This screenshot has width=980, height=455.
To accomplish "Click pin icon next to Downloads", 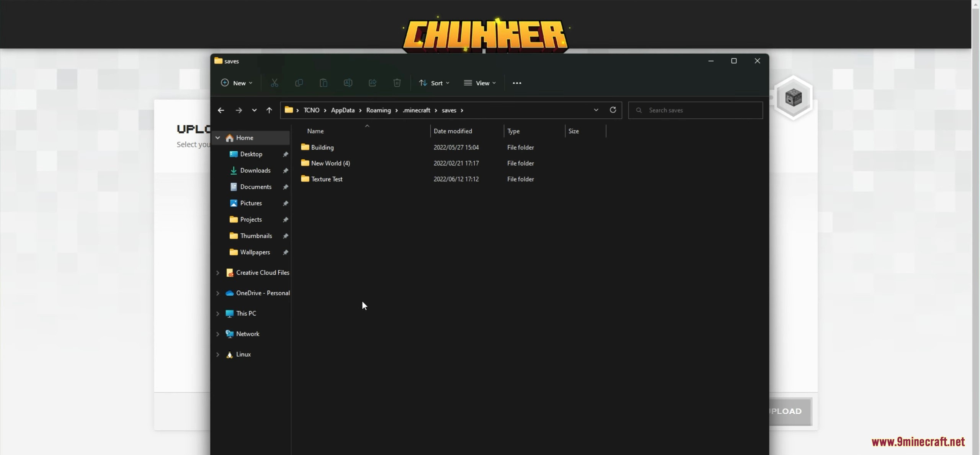I will [285, 171].
